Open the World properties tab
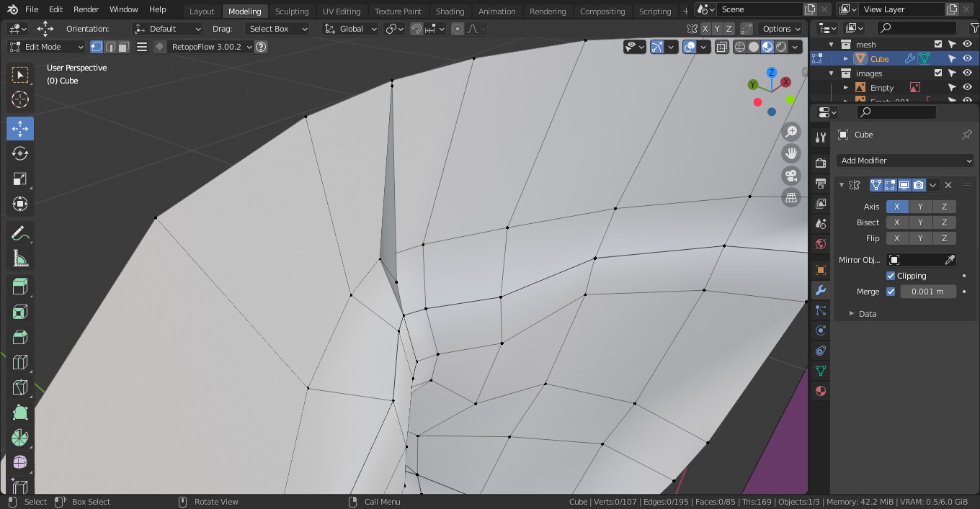This screenshot has width=980, height=509. pos(820,244)
